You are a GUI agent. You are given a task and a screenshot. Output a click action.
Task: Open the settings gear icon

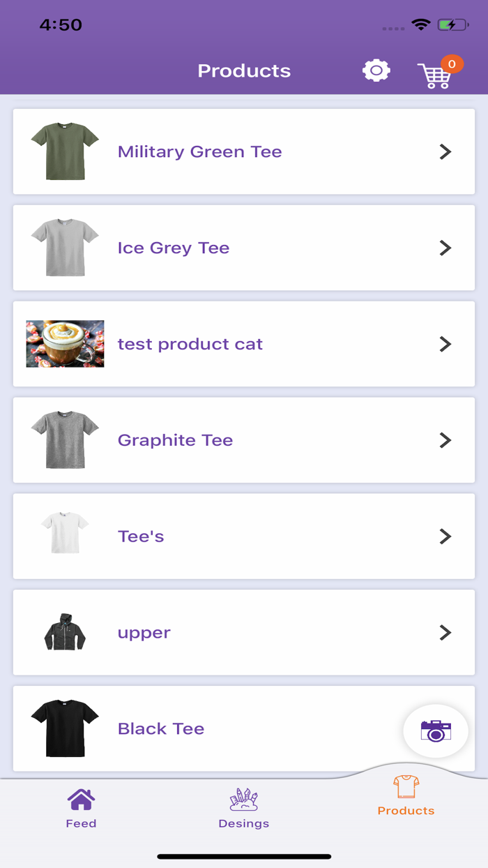click(376, 70)
